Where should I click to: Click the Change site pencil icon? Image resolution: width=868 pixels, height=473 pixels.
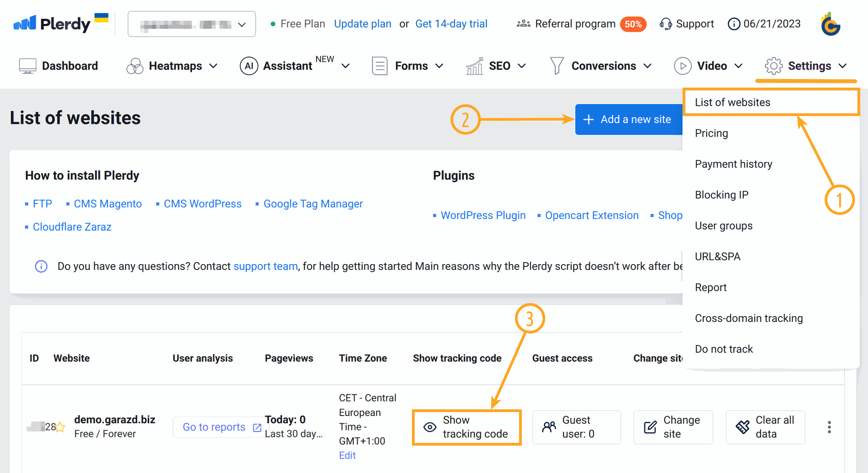click(x=650, y=427)
